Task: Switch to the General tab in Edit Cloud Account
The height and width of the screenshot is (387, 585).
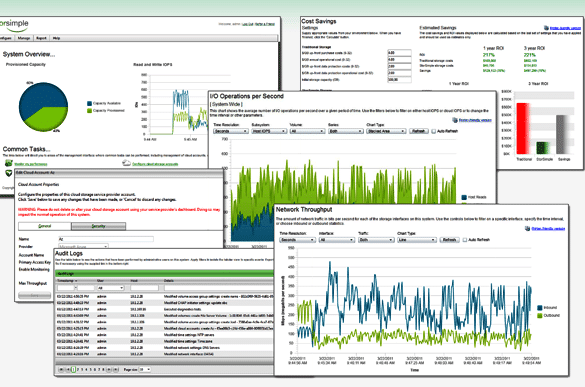Action: 45,226
